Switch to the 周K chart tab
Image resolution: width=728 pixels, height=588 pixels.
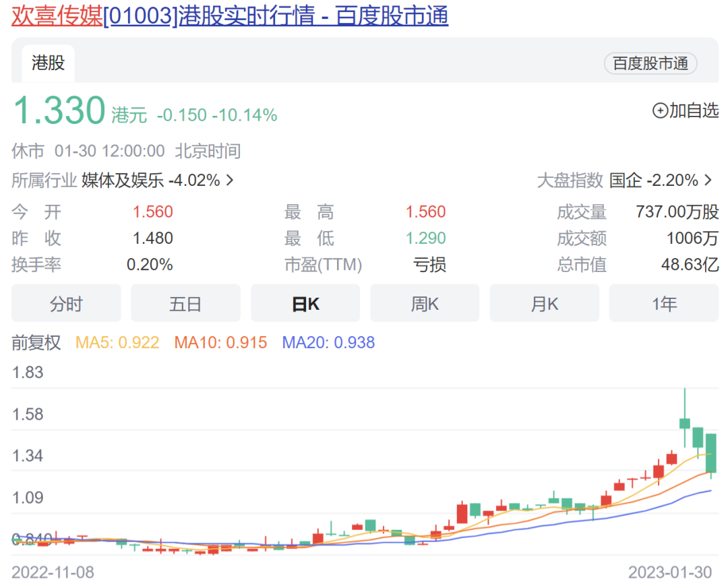425,304
